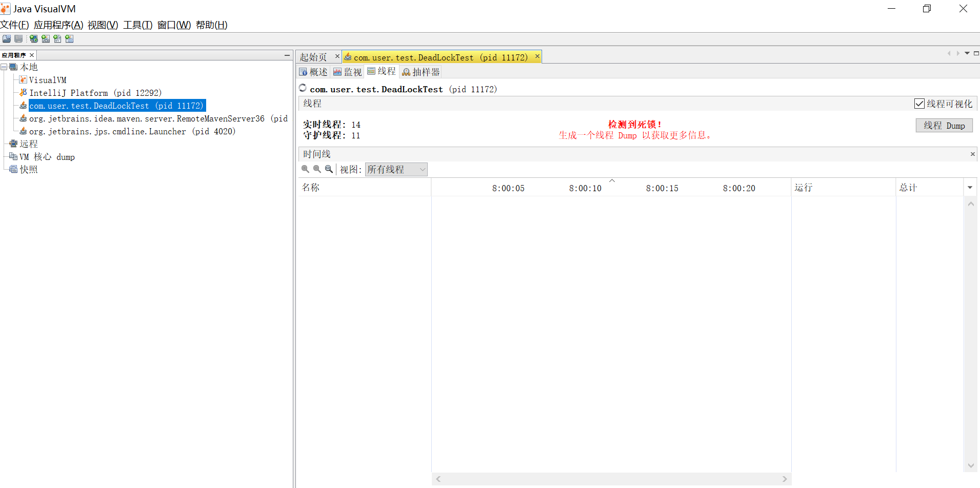Click the zoom out magnifier in the timeline toolbar
The image size is (980, 488).
pyautogui.click(x=317, y=169)
